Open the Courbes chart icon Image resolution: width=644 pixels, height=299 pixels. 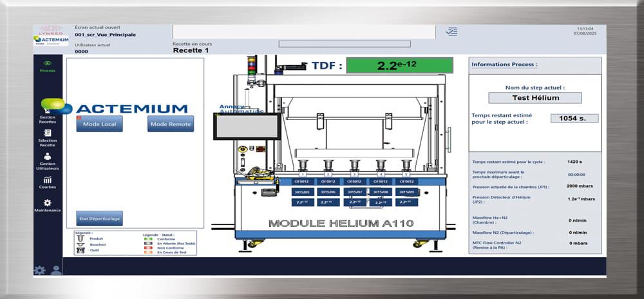[47, 180]
